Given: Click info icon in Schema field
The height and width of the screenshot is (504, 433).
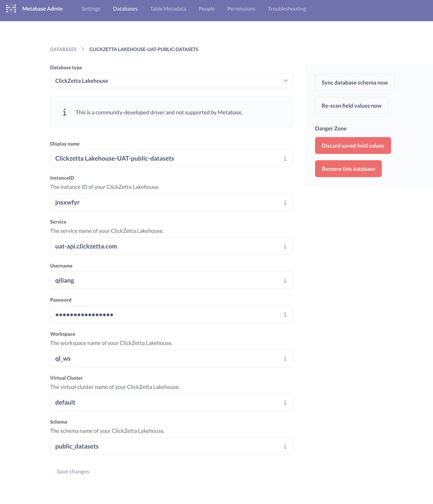Looking at the screenshot, I should (285, 447).
